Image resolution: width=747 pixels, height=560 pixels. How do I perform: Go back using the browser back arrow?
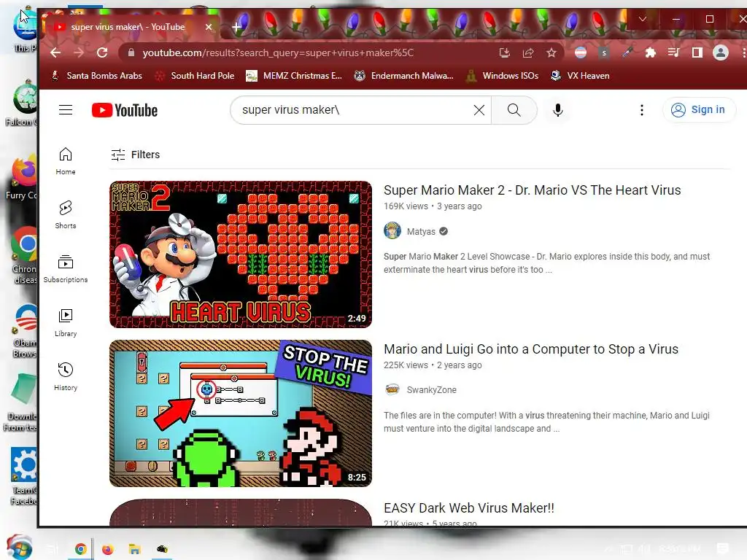pos(55,52)
